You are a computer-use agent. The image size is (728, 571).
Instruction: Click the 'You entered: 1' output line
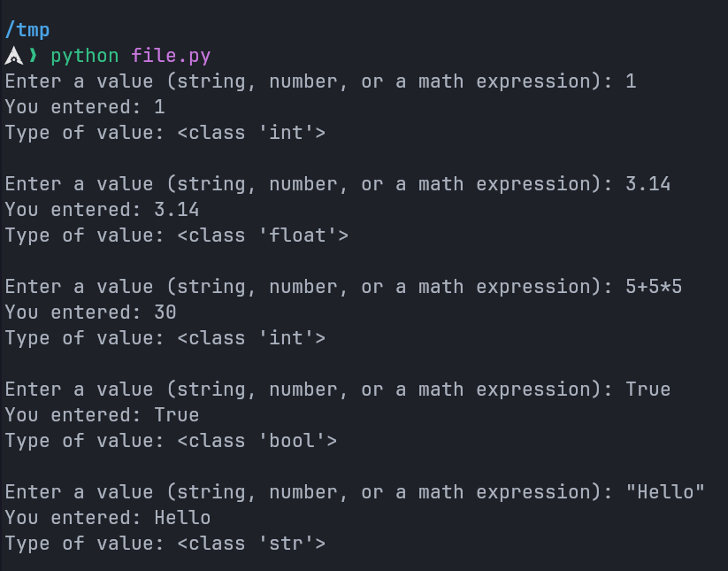[x=84, y=107]
